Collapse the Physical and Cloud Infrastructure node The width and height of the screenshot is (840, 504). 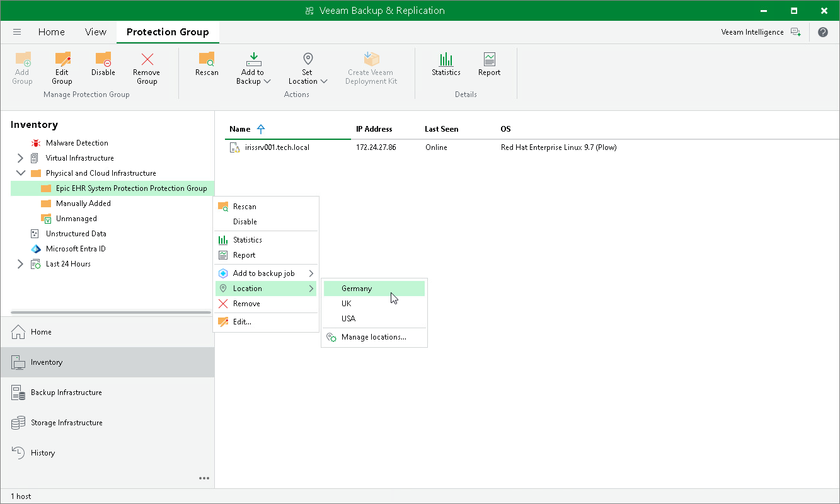pos(20,173)
